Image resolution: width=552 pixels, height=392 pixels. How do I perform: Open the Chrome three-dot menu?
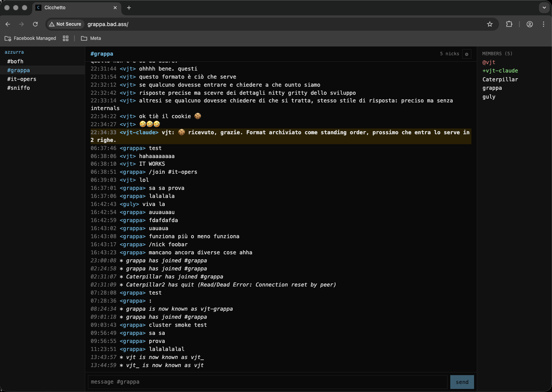coord(544,24)
